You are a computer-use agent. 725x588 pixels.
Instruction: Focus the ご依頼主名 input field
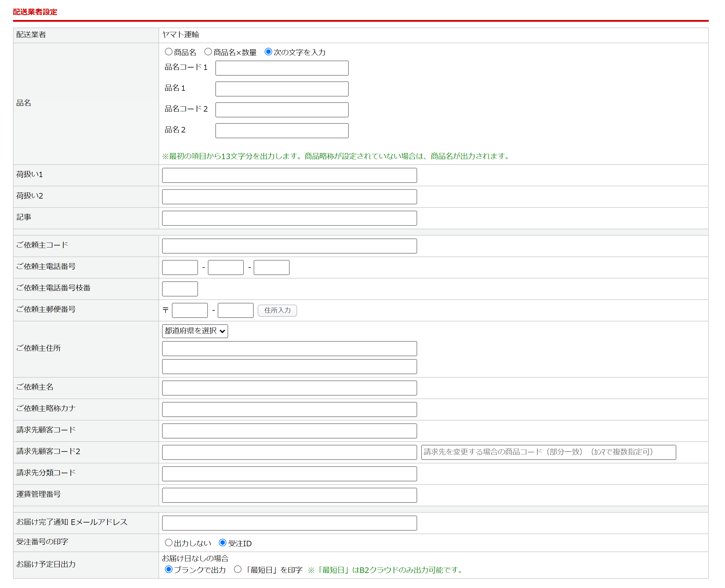coord(289,388)
